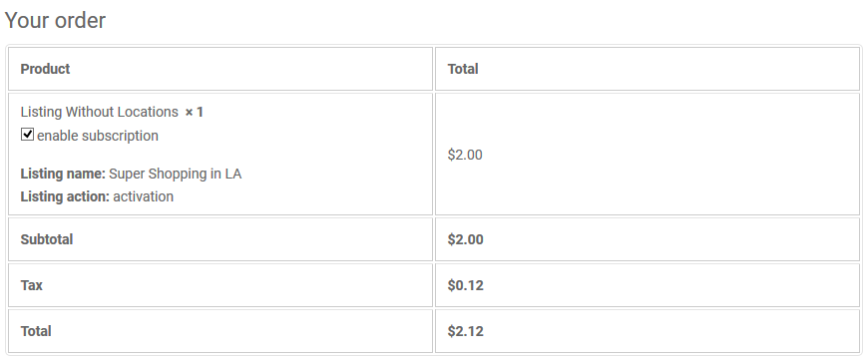Click the Your order heading
Viewport: 868px width, 362px height.
point(55,21)
